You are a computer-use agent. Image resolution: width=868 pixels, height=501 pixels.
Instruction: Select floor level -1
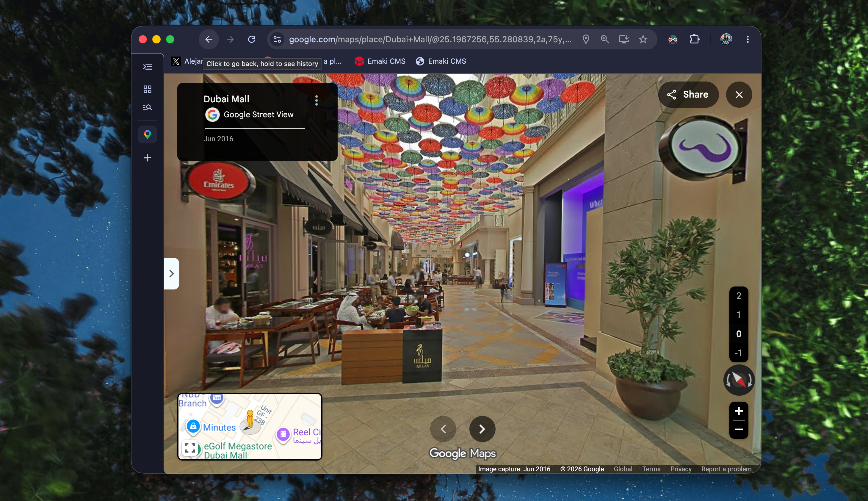click(x=739, y=353)
